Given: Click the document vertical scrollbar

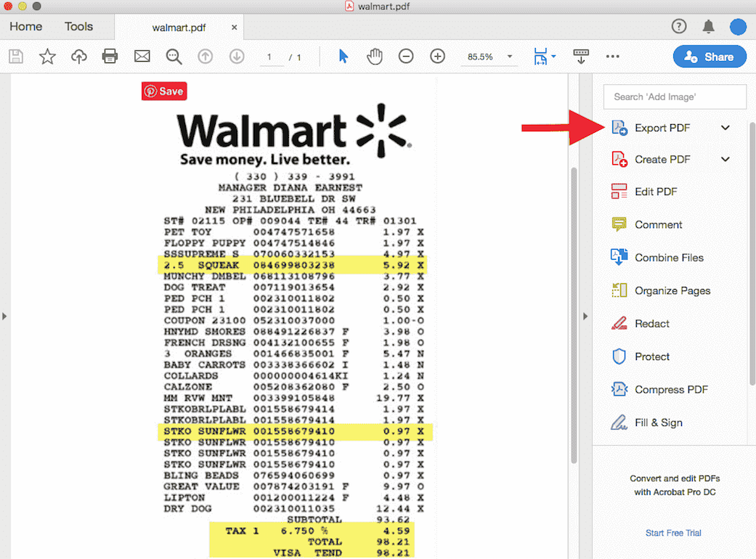Looking at the screenshot, I should (x=574, y=316).
